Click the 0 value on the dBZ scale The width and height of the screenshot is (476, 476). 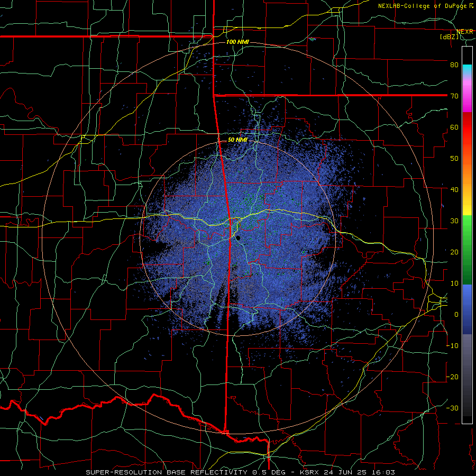tap(456, 315)
